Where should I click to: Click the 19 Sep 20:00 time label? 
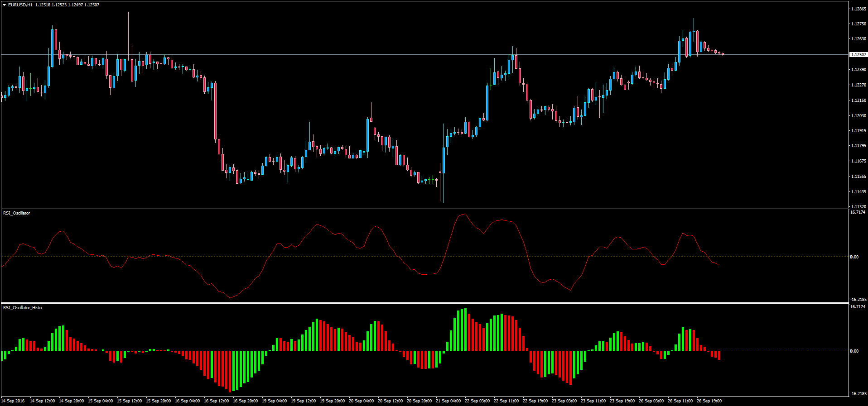coord(332,401)
